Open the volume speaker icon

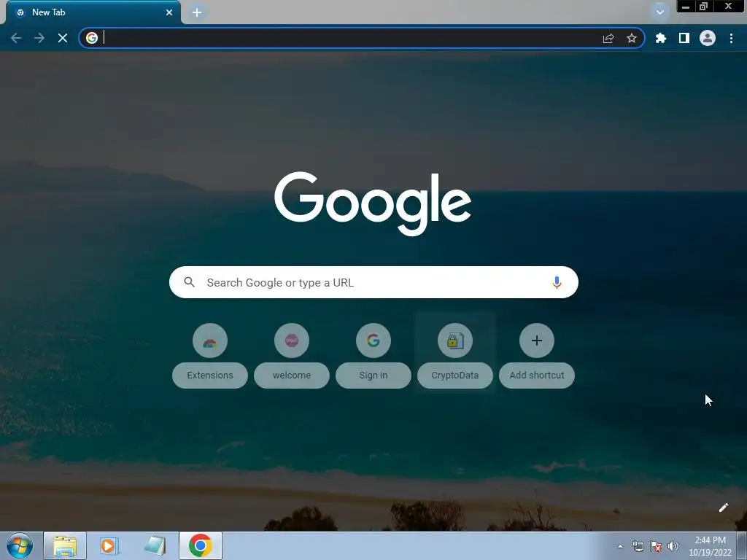pyautogui.click(x=673, y=546)
